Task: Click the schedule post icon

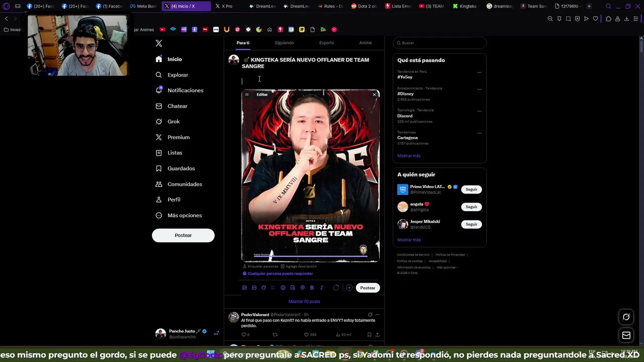Action: pos(293,288)
